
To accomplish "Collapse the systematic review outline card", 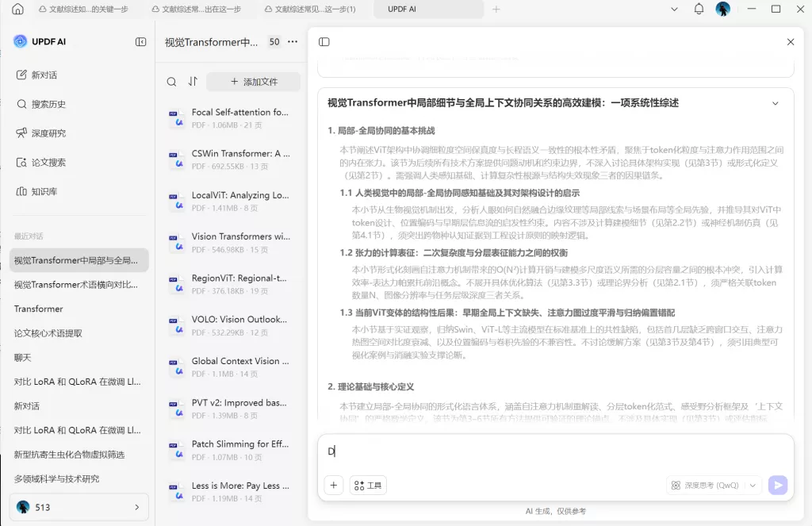I will coord(775,103).
